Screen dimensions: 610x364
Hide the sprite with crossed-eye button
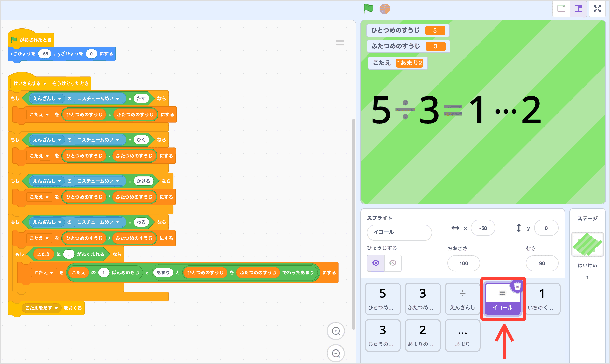[393, 263]
